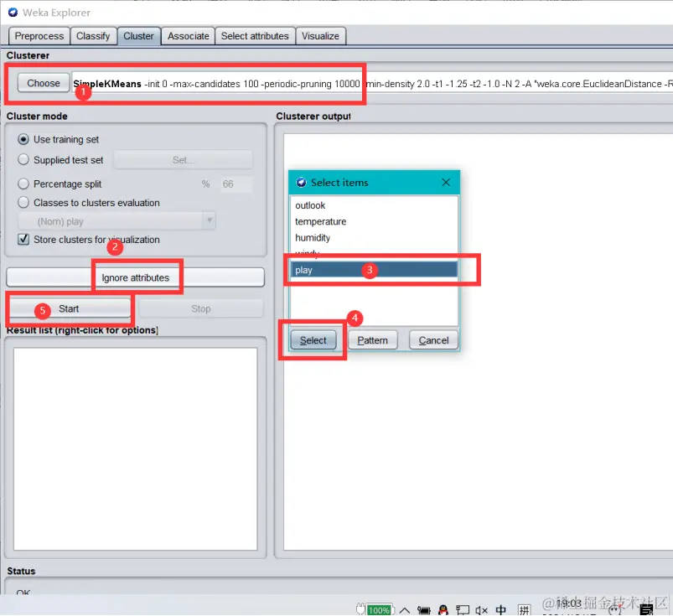The height and width of the screenshot is (616, 673).
Task: Open the notification center icon
Action: [646, 609]
